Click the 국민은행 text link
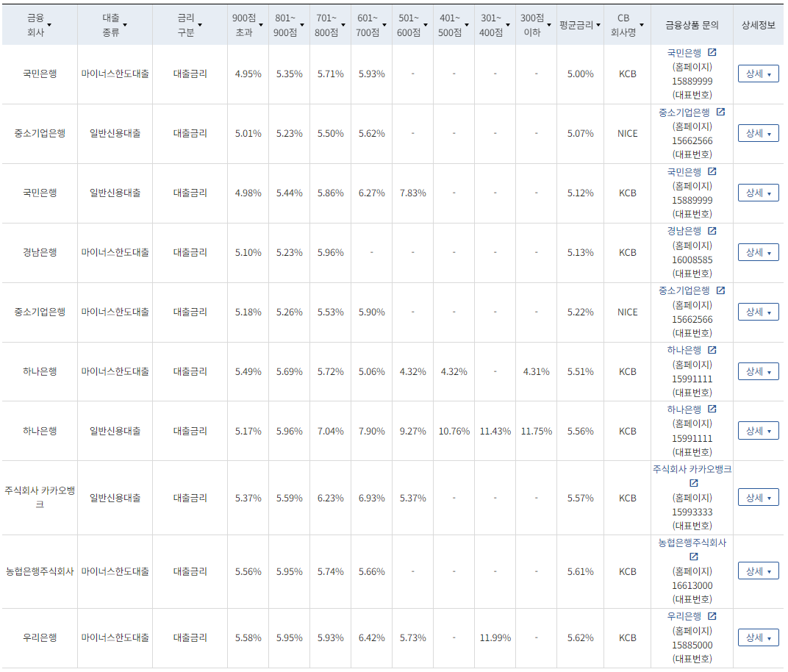The width and height of the screenshot is (788, 672). pos(689,51)
